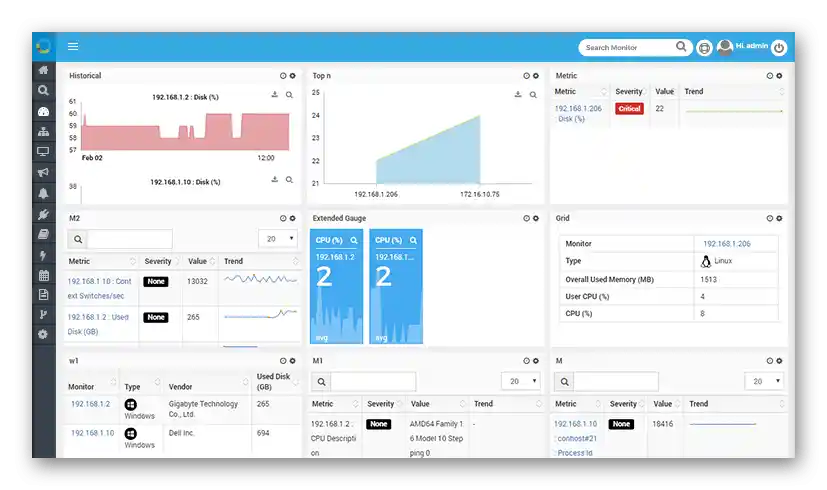
Task: Focus the Search Monitor input field
Action: [x=627, y=47]
